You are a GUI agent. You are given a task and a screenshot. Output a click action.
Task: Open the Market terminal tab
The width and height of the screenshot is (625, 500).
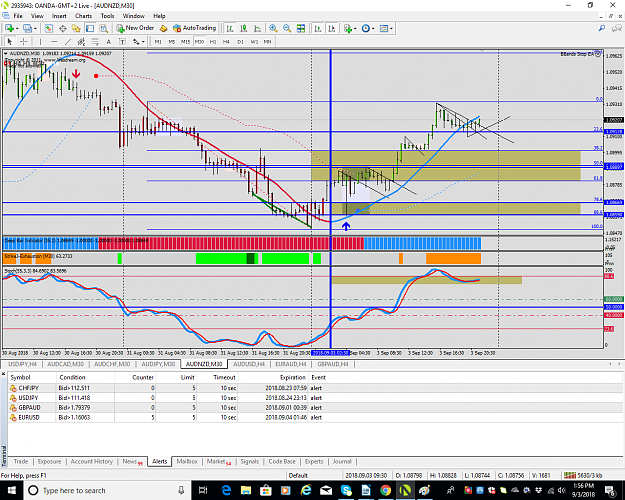219,461
